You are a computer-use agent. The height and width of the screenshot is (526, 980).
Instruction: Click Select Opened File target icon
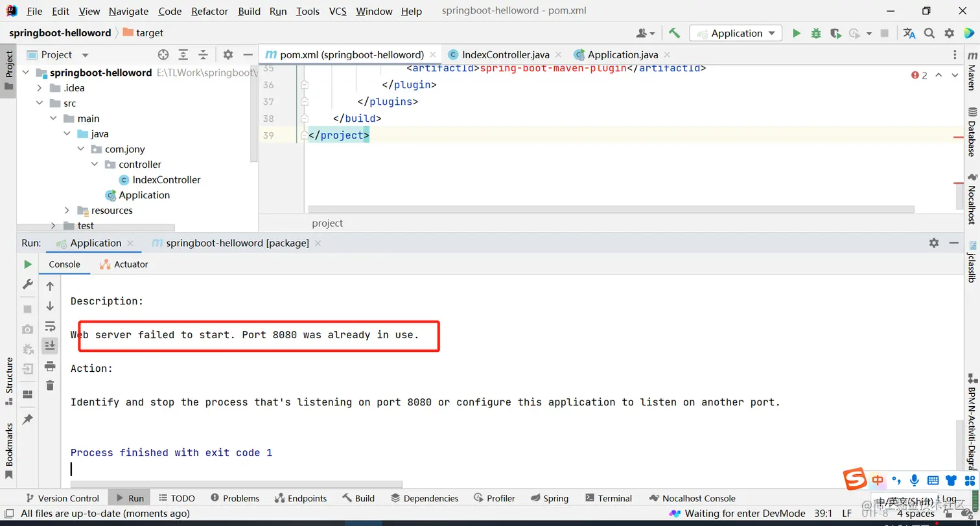click(163, 55)
